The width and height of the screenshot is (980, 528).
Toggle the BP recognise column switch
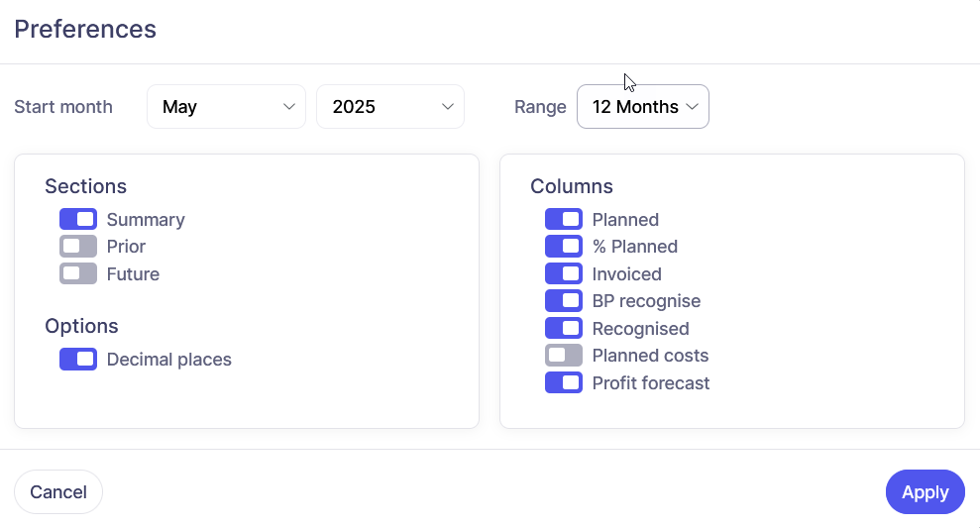pyautogui.click(x=564, y=301)
